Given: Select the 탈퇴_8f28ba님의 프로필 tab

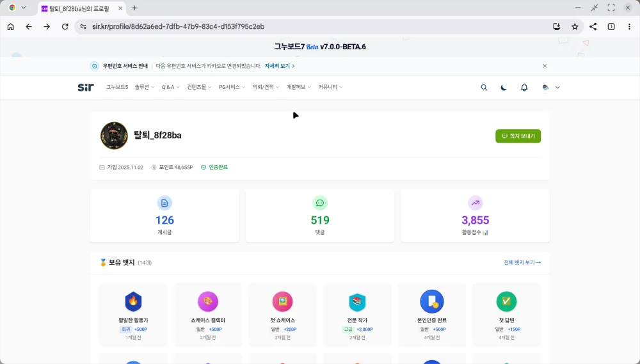Looking at the screenshot, I should click(x=82, y=8).
